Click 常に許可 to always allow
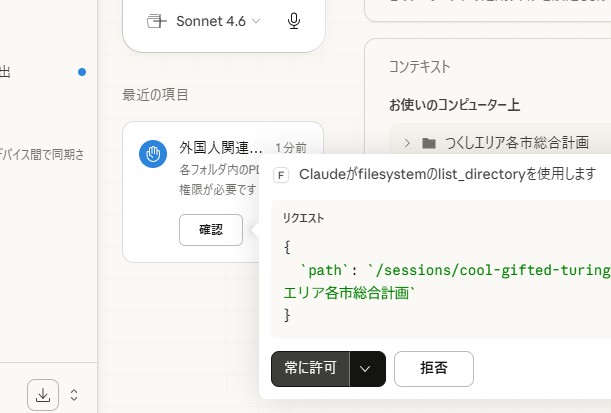The height and width of the screenshot is (413, 611). coord(310,368)
